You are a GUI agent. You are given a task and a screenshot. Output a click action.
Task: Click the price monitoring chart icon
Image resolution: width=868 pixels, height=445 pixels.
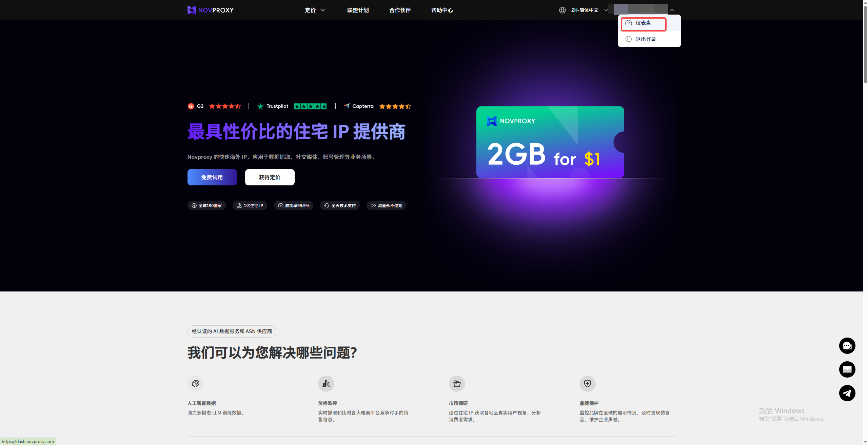[326, 384]
